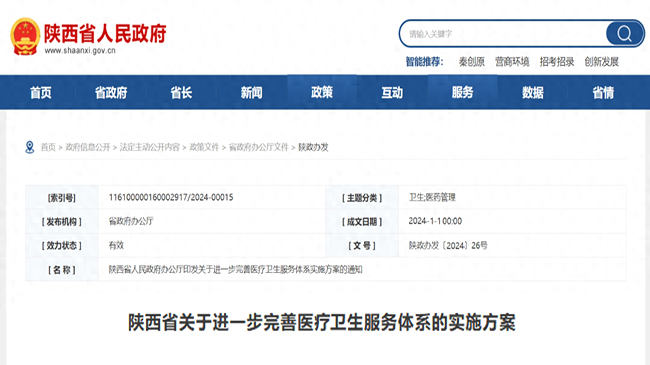The width and height of the screenshot is (650, 365).
Task: Open the 省政府 navigation tab
Action: tap(111, 92)
